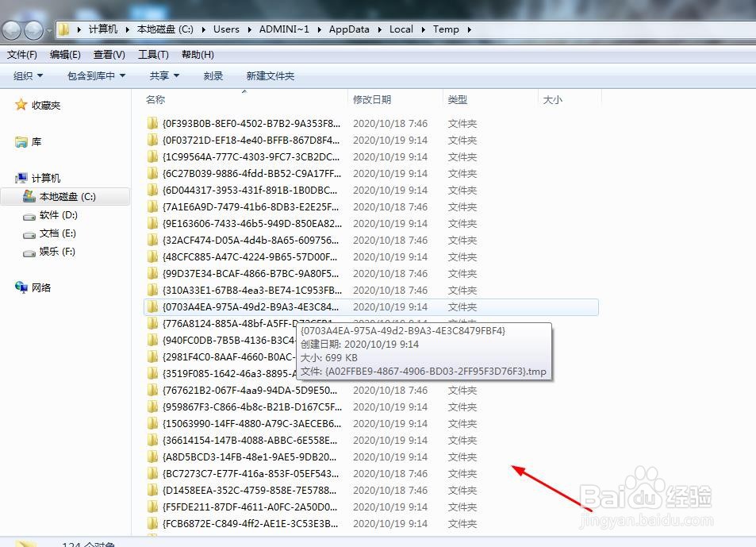This screenshot has height=547, width=756.
Task: Select folder name {A8D5BCD3-14FB-48e1-9AE5-9DB20...}
Action: pos(249,456)
